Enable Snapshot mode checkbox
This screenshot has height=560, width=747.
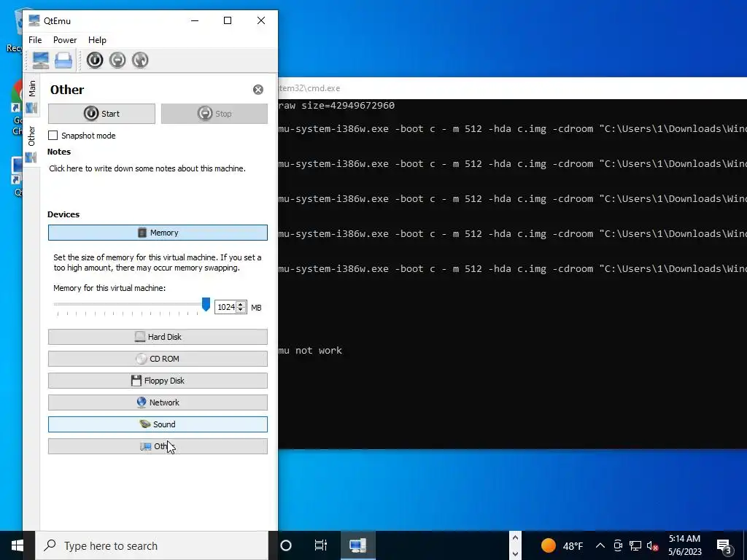click(x=53, y=136)
